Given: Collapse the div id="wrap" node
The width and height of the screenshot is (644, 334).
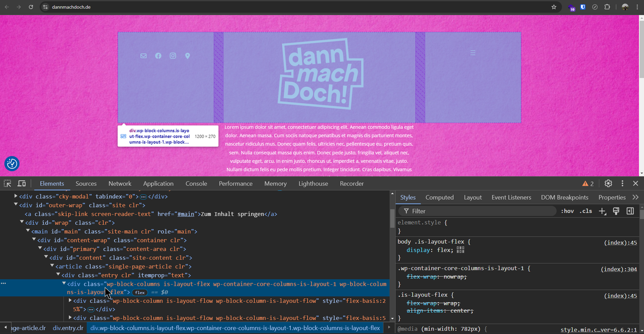Looking at the screenshot, I should (22, 222).
